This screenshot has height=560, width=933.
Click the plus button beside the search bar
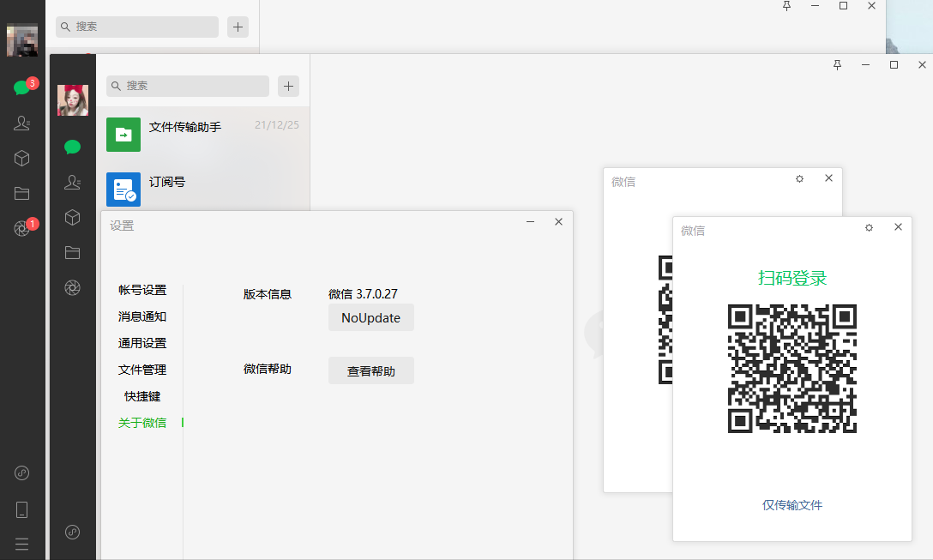(x=288, y=86)
